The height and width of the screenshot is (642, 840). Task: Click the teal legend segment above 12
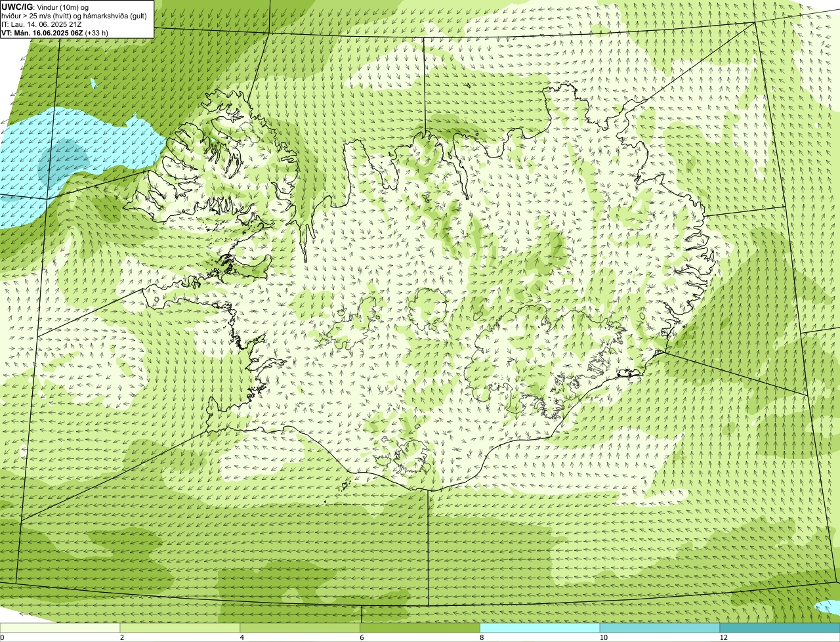780,628
